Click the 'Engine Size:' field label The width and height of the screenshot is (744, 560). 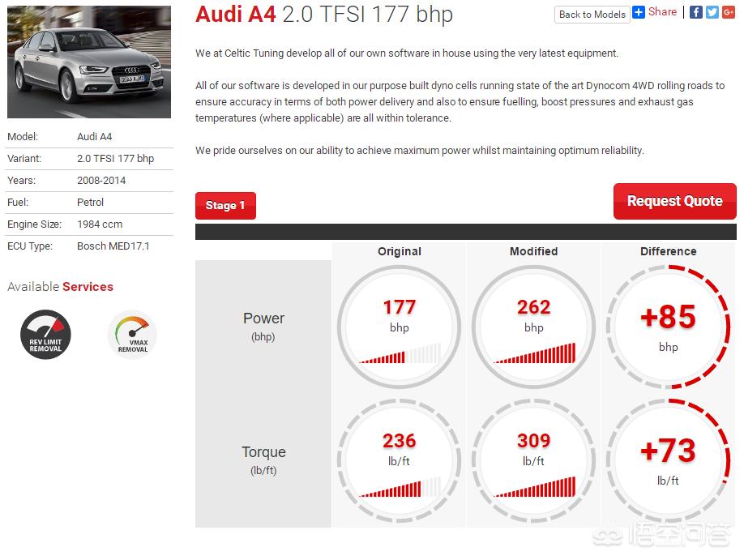35,224
